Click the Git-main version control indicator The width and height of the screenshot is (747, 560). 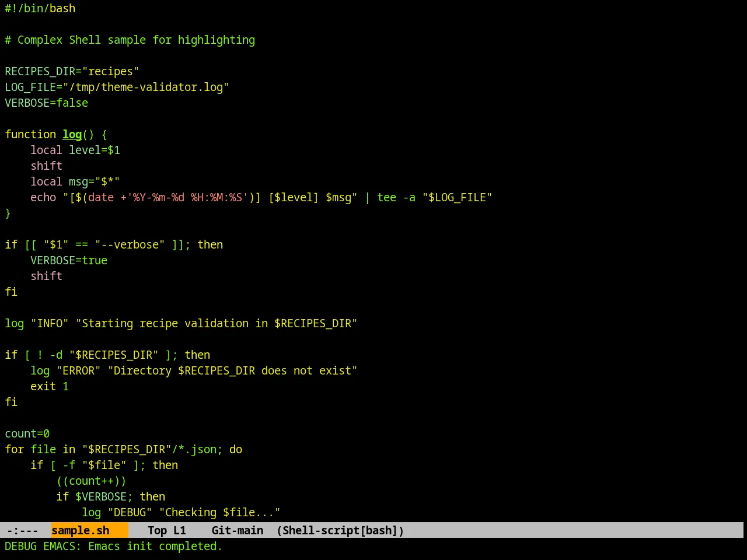(x=238, y=530)
